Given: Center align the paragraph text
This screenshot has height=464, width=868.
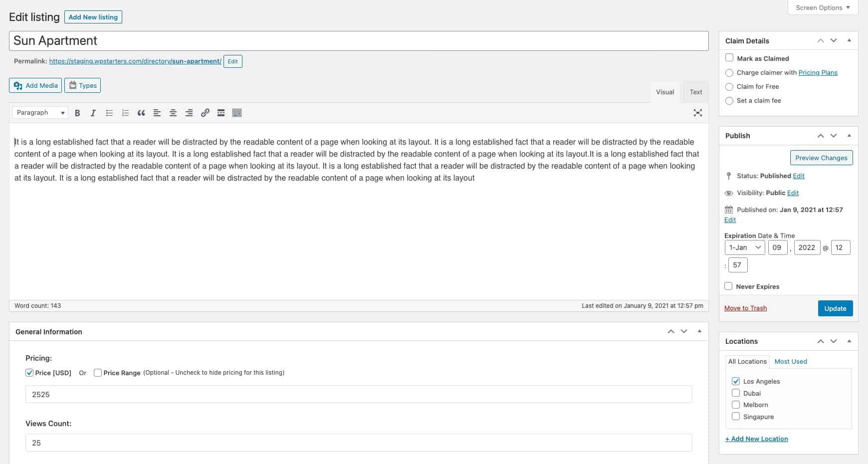Looking at the screenshot, I should (x=173, y=113).
